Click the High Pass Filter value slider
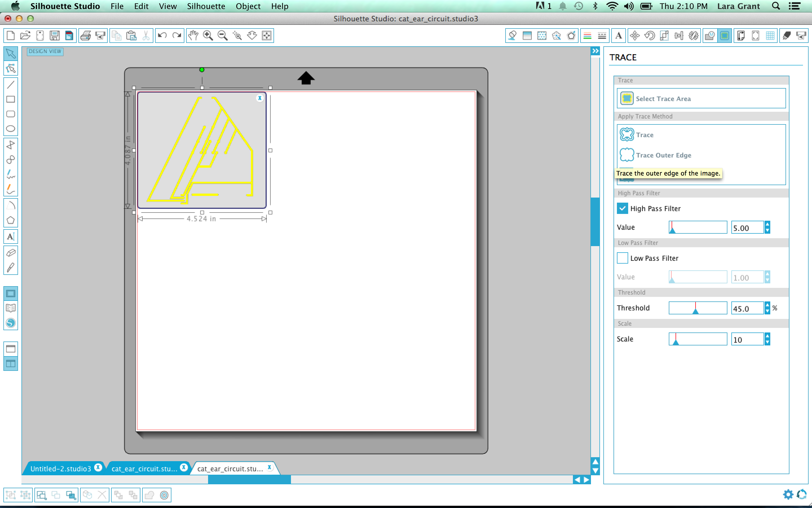 pos(698,227)
